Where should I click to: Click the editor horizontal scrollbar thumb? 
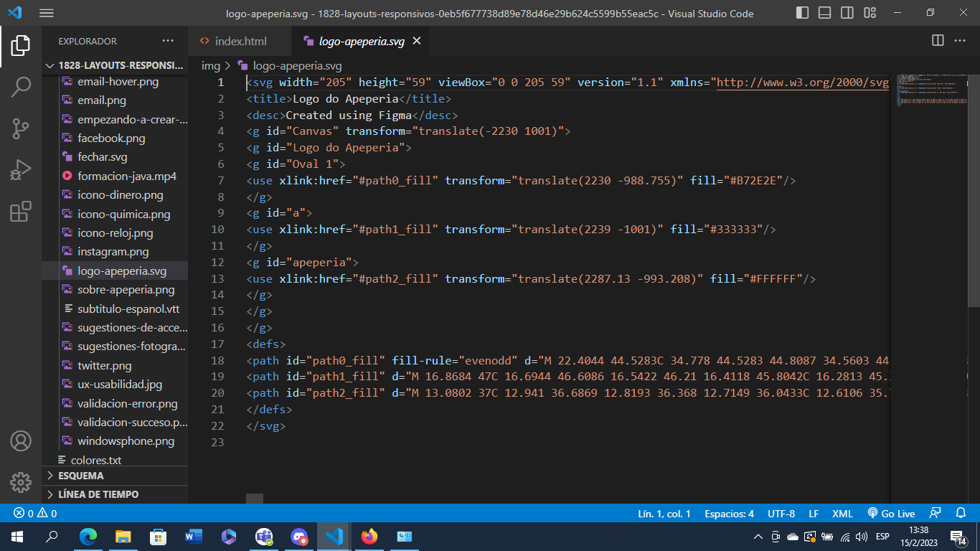[255, 498]
